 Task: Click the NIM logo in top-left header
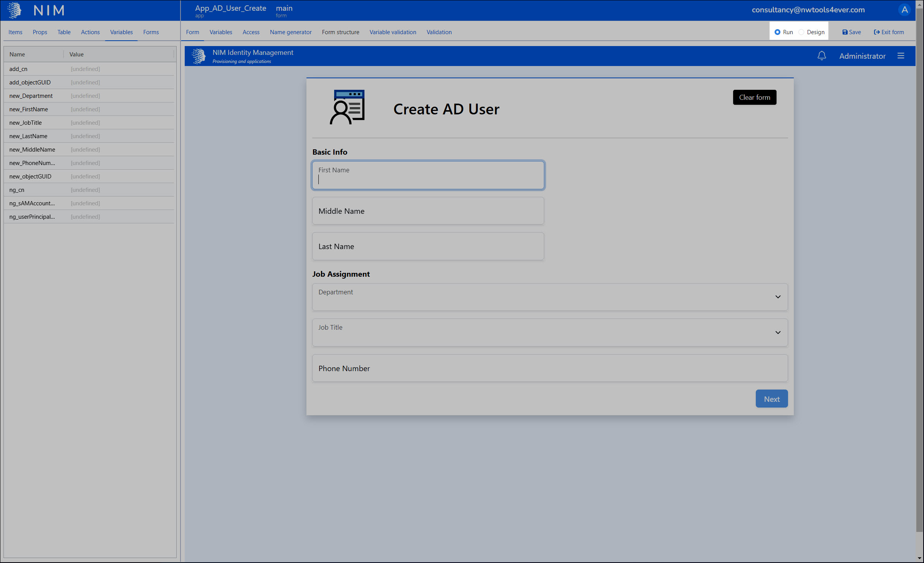[x=15, y=10]
